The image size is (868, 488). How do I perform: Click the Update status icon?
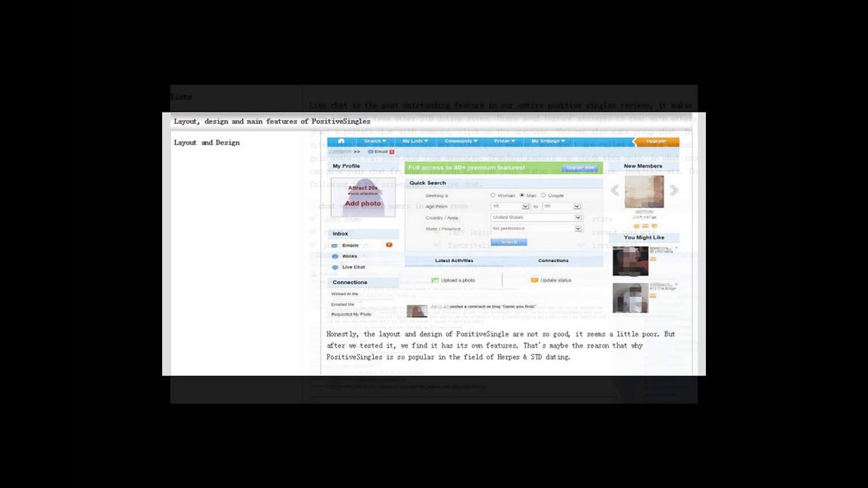click(x=534, y=280)
